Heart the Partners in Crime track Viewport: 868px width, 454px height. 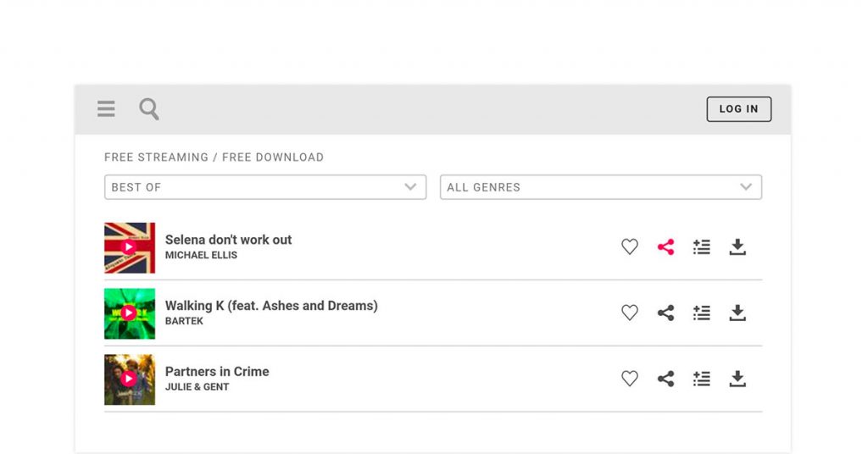coord(630,379)
